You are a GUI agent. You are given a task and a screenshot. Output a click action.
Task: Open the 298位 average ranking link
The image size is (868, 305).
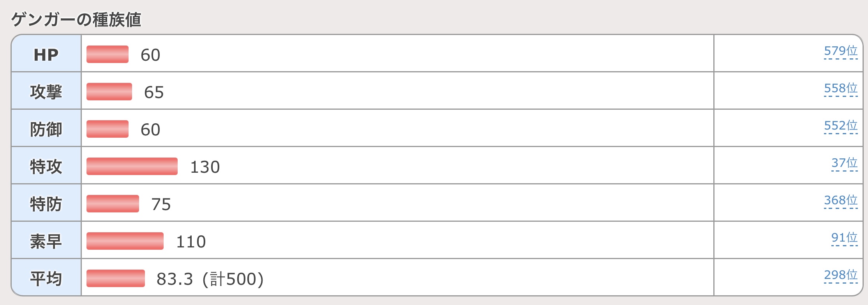pyautogui.click(x=840, y=275)
